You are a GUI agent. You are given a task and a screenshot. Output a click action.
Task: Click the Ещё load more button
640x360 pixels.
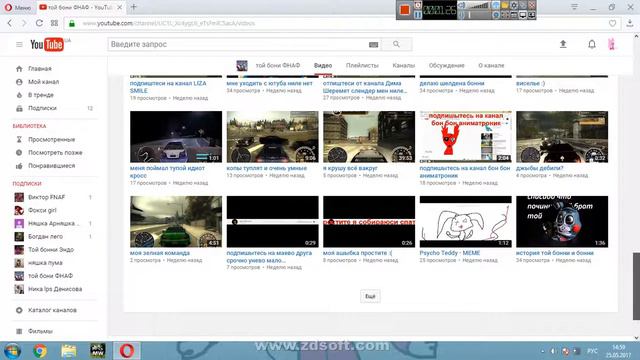[x=370, y=296]
